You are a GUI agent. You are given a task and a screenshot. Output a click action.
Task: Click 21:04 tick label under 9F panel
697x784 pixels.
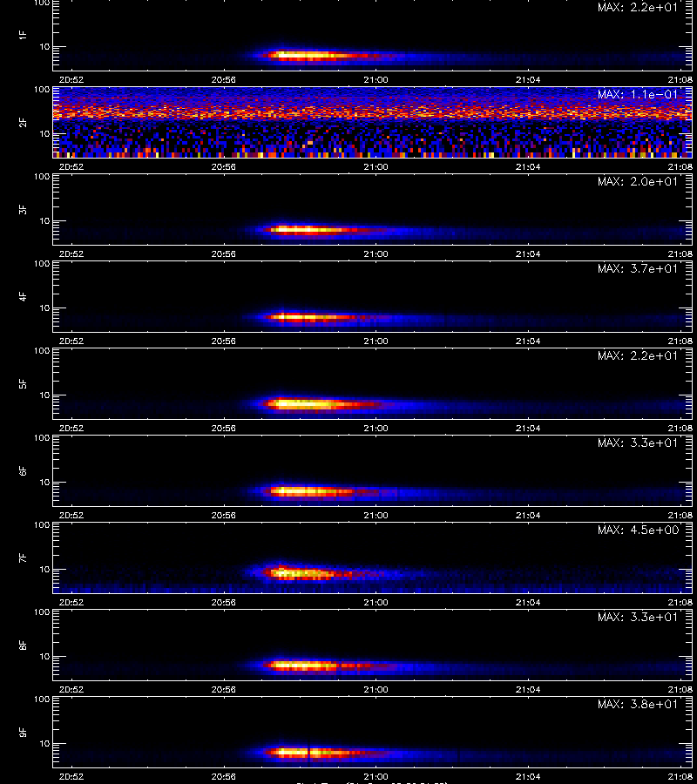(528, 776)
